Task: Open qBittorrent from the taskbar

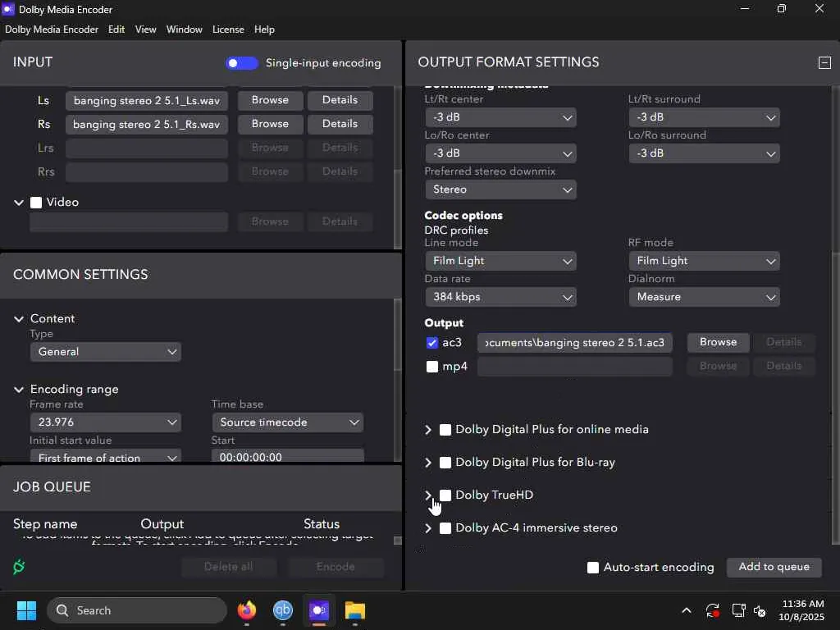Action: point(283,610)
